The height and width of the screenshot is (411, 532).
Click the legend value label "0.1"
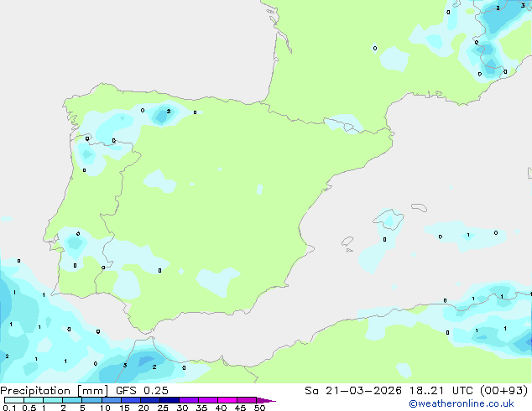(9, 408)
